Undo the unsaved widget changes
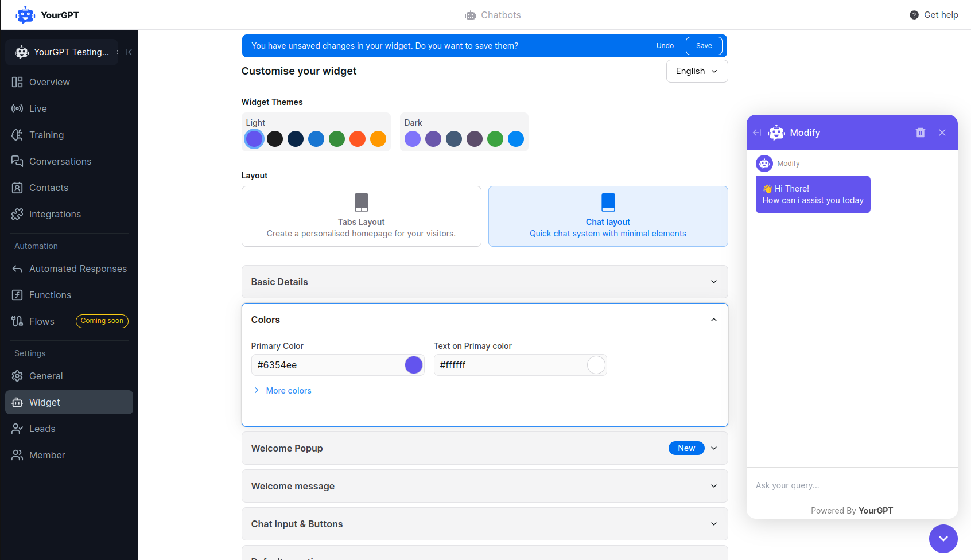 [x=665, y=46]
